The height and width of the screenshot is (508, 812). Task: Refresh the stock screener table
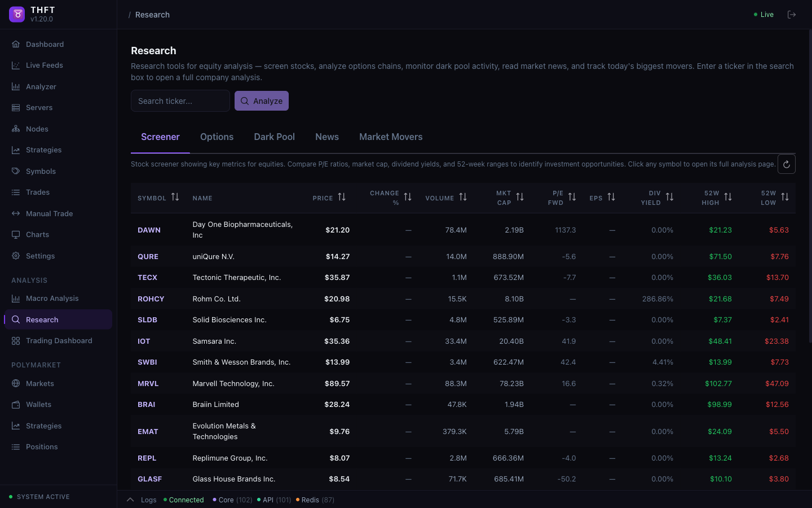coord(787,164)
